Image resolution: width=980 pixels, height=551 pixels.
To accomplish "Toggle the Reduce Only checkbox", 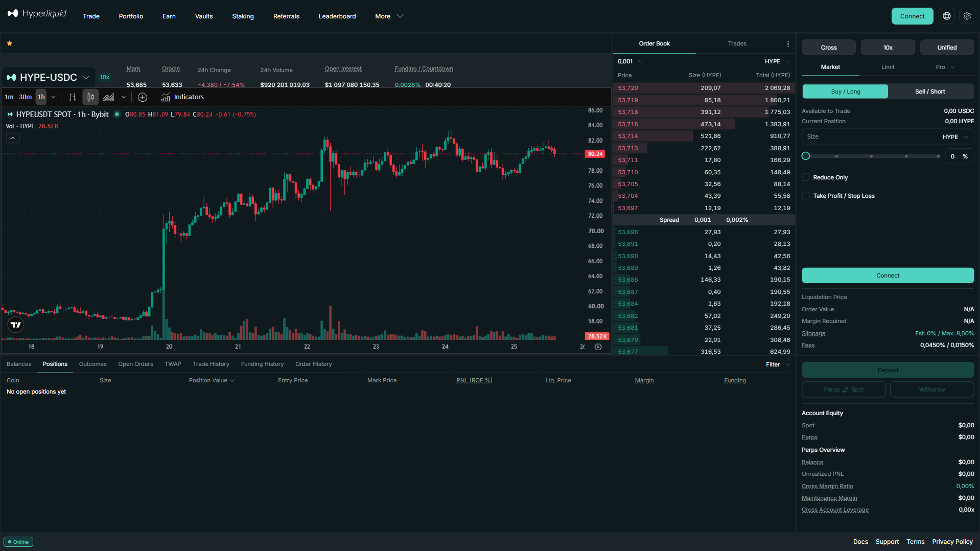I will pos(806,177).
